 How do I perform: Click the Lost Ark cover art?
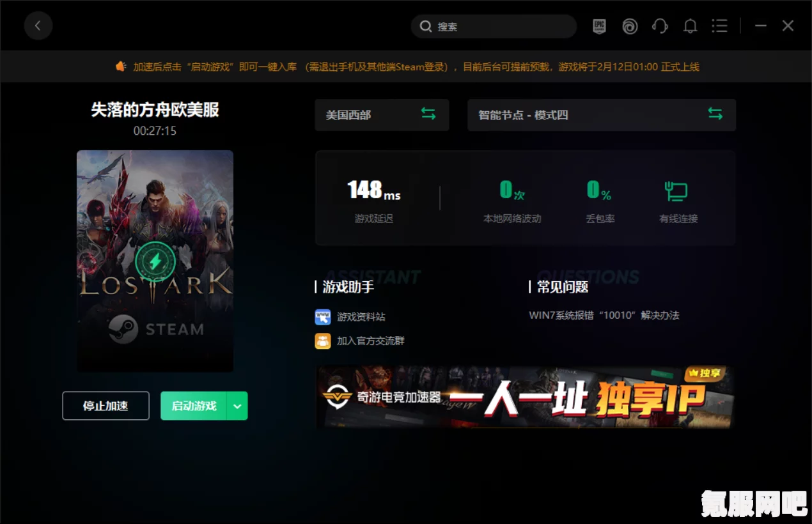(x=155, y=261)
